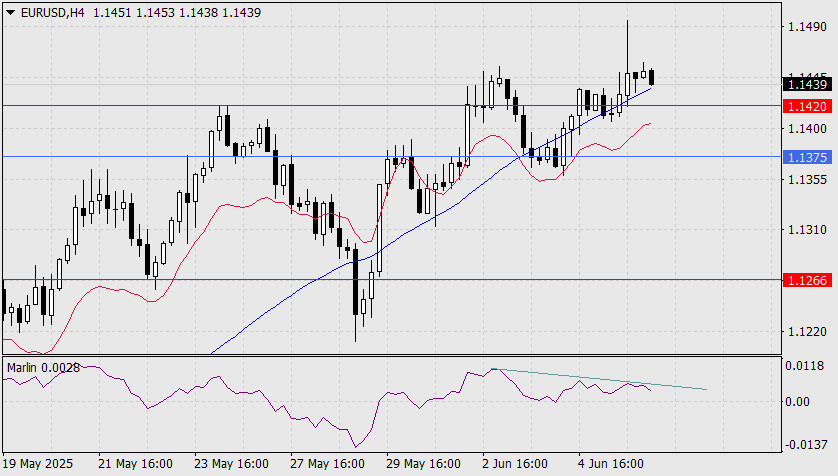Select the teal trendline on the Marlin oscillator
Image resolution: width=838 pixels, height=476 pixels.
tap(600, 379)
